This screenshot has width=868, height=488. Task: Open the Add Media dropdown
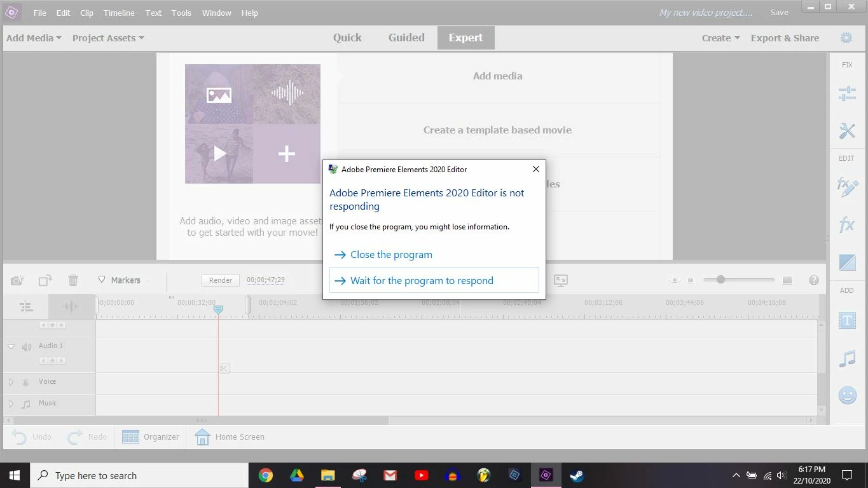click(x=34, y=38)
